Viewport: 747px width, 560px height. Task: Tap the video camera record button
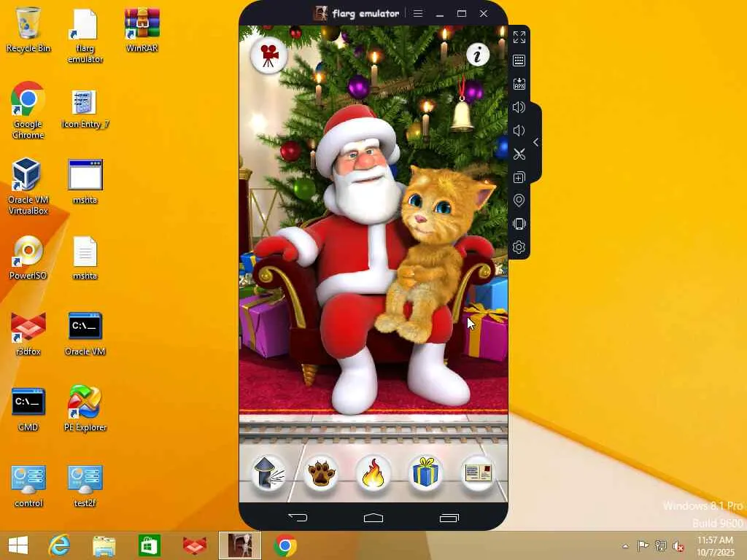coord(268,55)
